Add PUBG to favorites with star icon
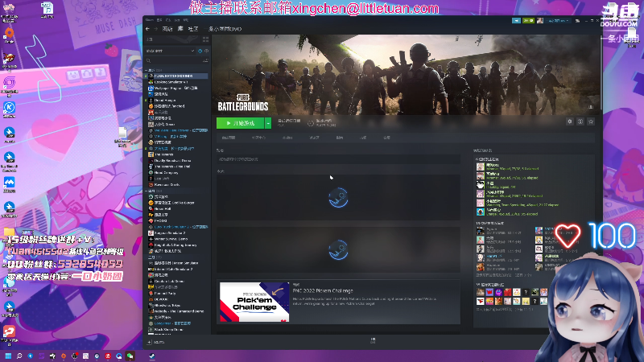The width and height of the screenshot is (644, 362). [x=591, y=121]
